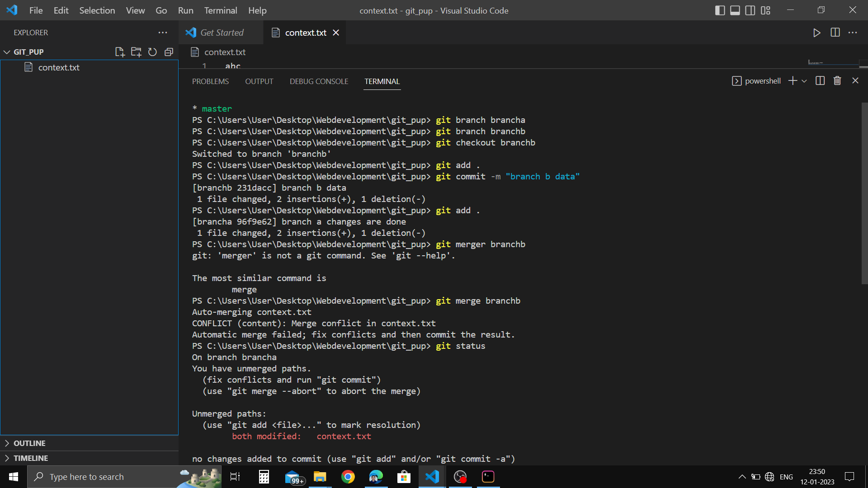
Task: Create new terminal with plus icon
Action: pos(793,81)
